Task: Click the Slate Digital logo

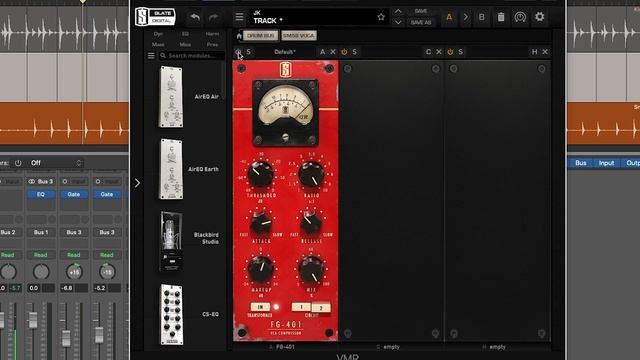Action: (x=155, y=17)
